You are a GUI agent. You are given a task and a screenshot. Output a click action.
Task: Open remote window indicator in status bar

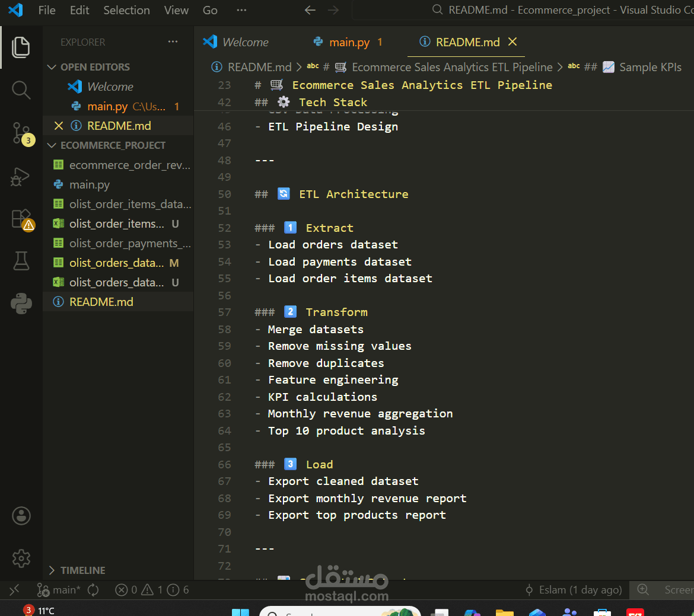14,589
